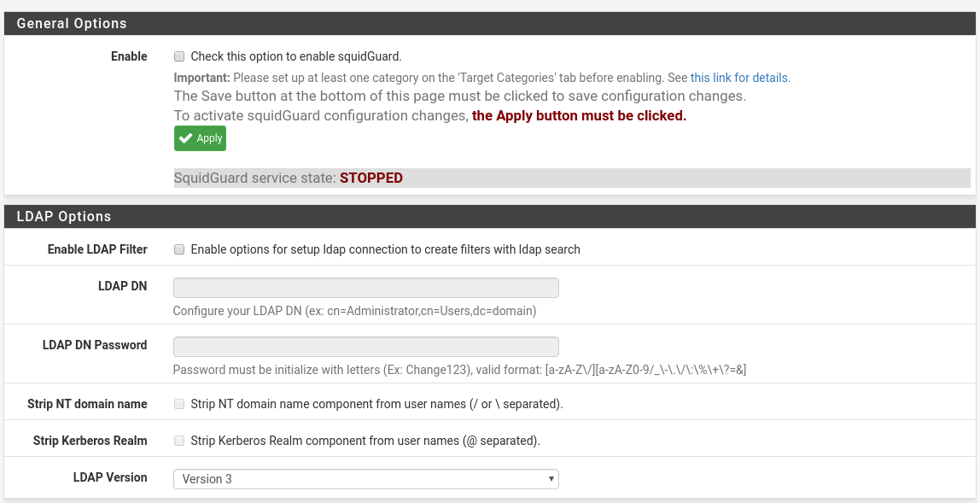The image size is (980, 503).
Task: Toggle Strip Kerberos Realm checkbox
Action: [179, 441]
